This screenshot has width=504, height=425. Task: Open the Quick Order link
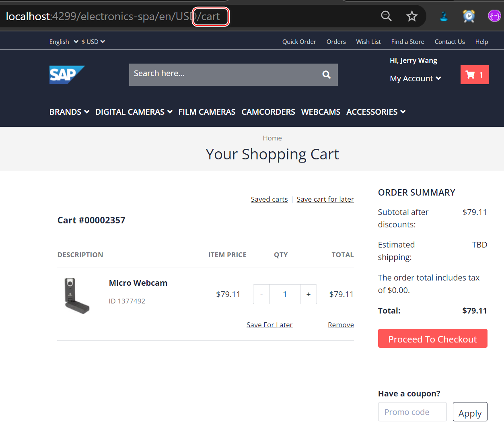click(299, 41)
